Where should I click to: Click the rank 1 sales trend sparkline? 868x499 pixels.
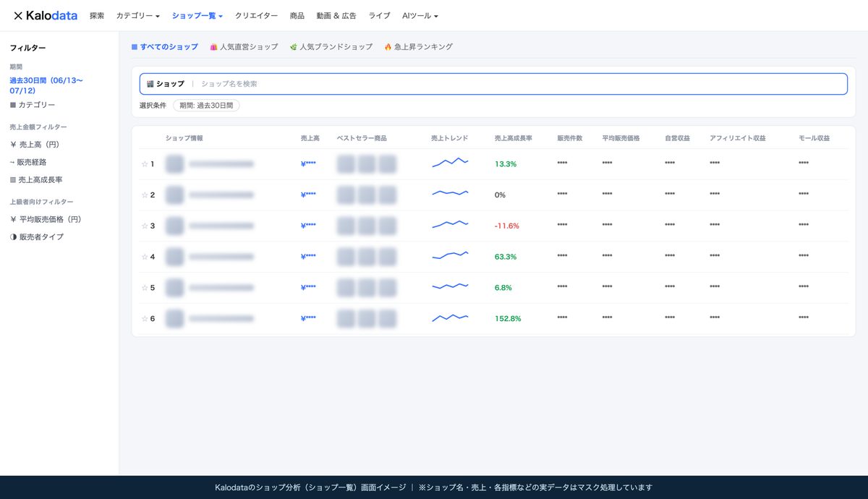pos(450,163)
